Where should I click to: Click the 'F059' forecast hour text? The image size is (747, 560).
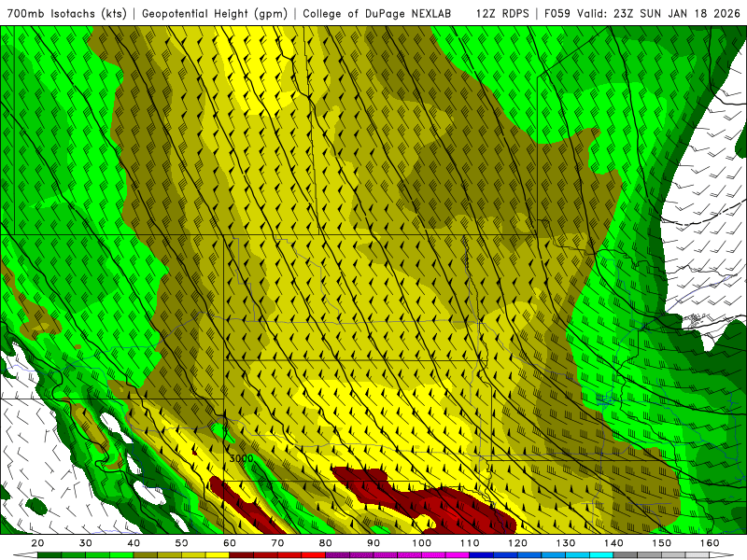tap(557, 13)
